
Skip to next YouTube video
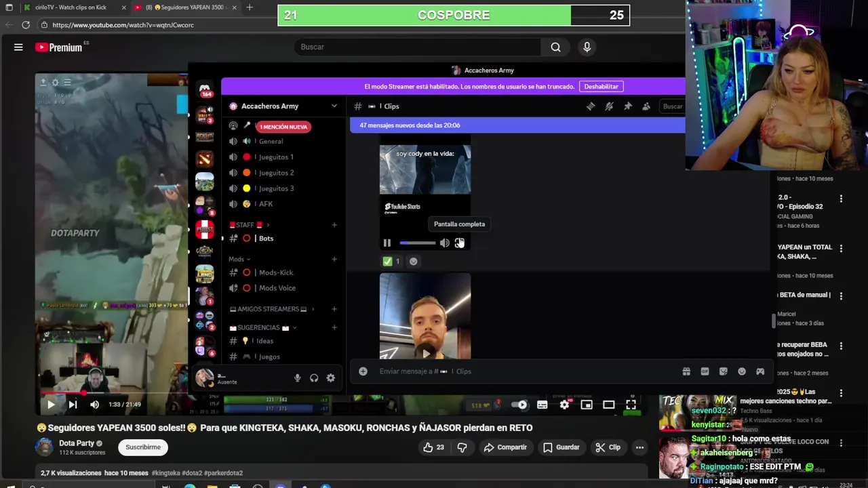coord(73,405)
